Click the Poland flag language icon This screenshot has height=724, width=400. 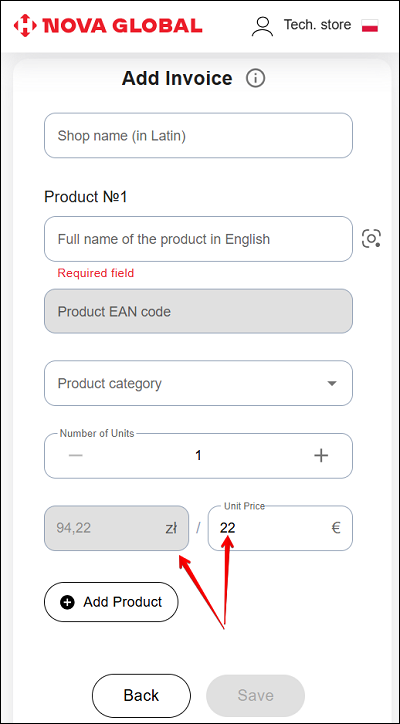pyautogui.click(x=370, y=25)
